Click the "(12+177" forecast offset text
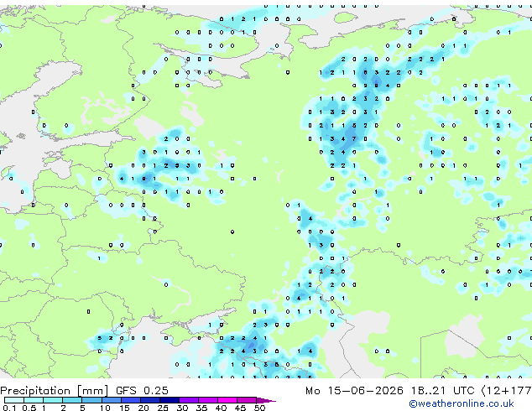 pyautogui.click(x=507, y=391)
